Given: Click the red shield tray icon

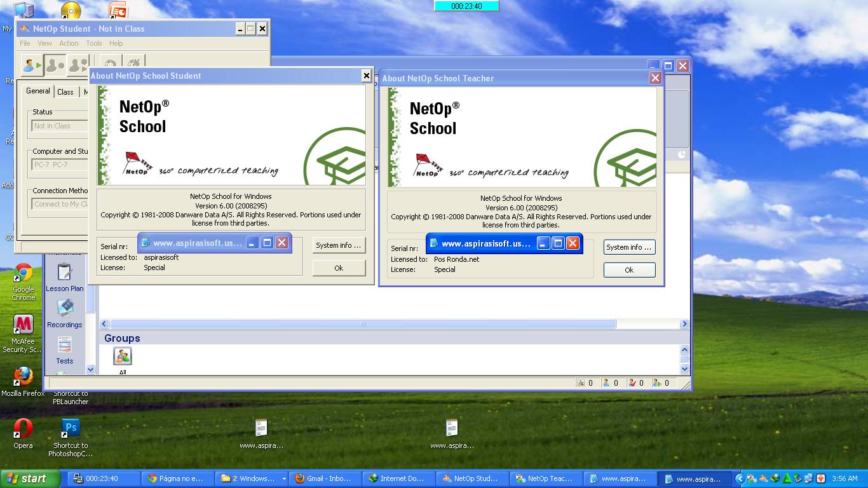Looking at the screenshot, I should [820, 479].
